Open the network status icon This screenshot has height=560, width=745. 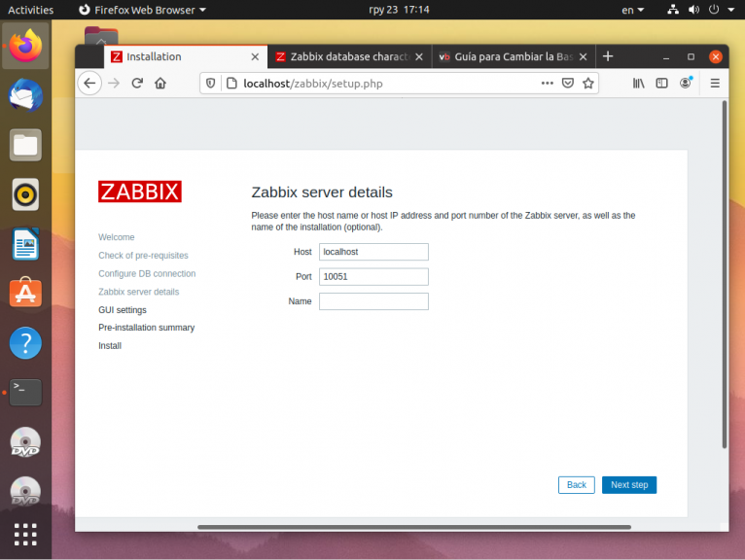[x=673, y=10]
